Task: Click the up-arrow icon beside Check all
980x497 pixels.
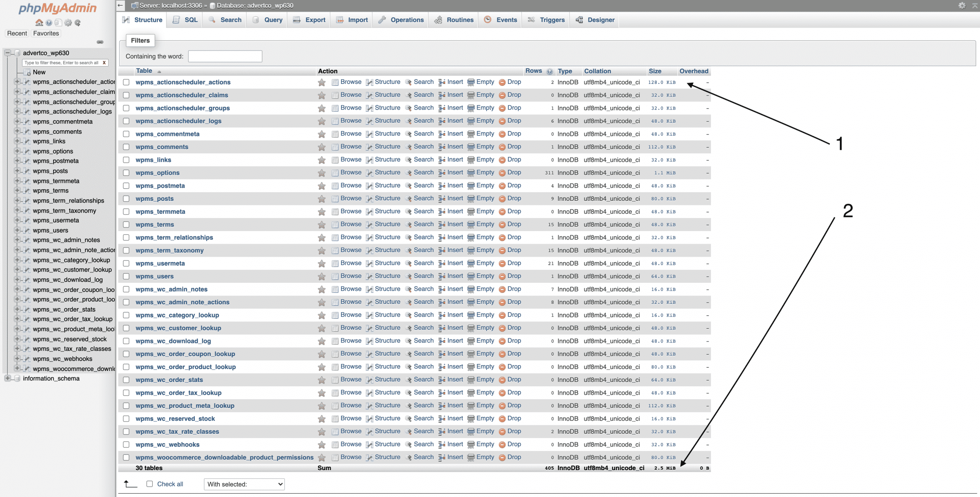Action: tap(131, 484)
